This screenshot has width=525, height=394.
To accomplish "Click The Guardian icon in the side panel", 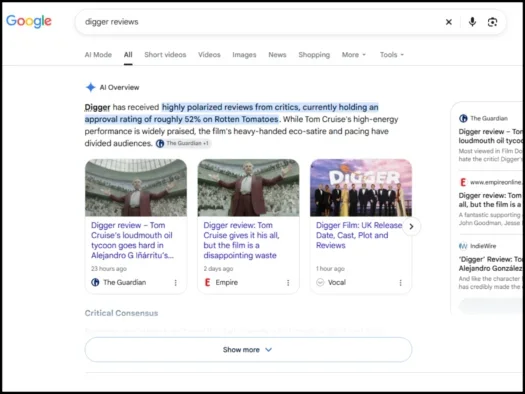I will click(x=463, y=118).
